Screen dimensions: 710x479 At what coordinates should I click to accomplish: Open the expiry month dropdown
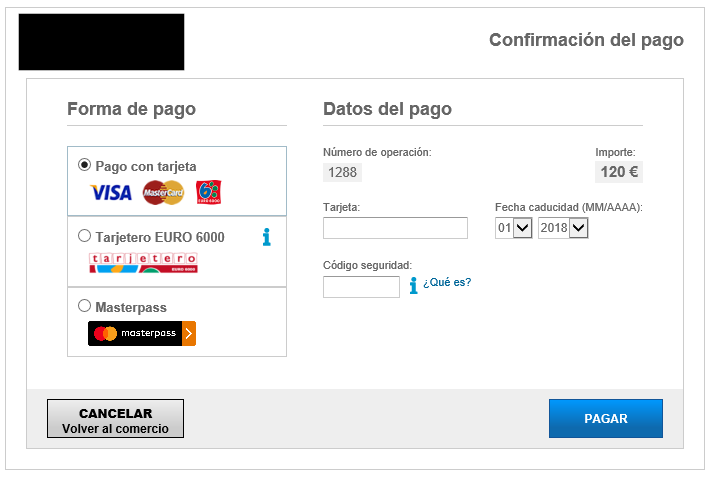pyautogui.click(x=513, y=228)
